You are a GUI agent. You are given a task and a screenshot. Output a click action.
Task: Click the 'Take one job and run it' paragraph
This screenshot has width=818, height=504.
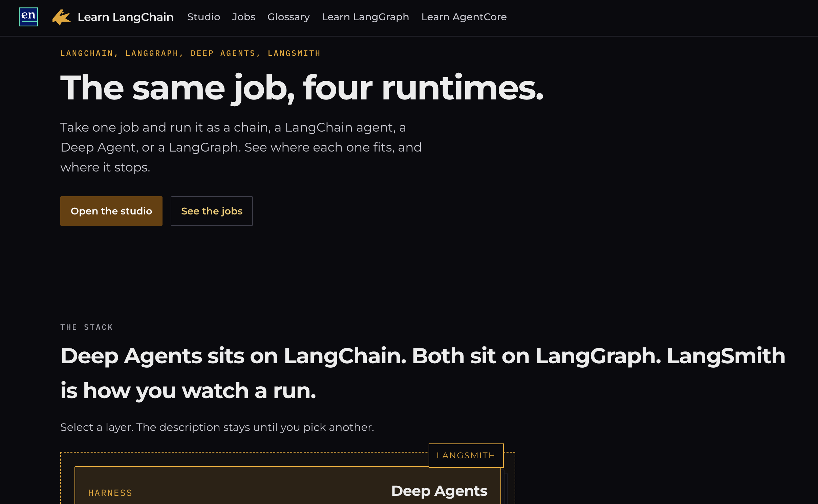point(241,147)
